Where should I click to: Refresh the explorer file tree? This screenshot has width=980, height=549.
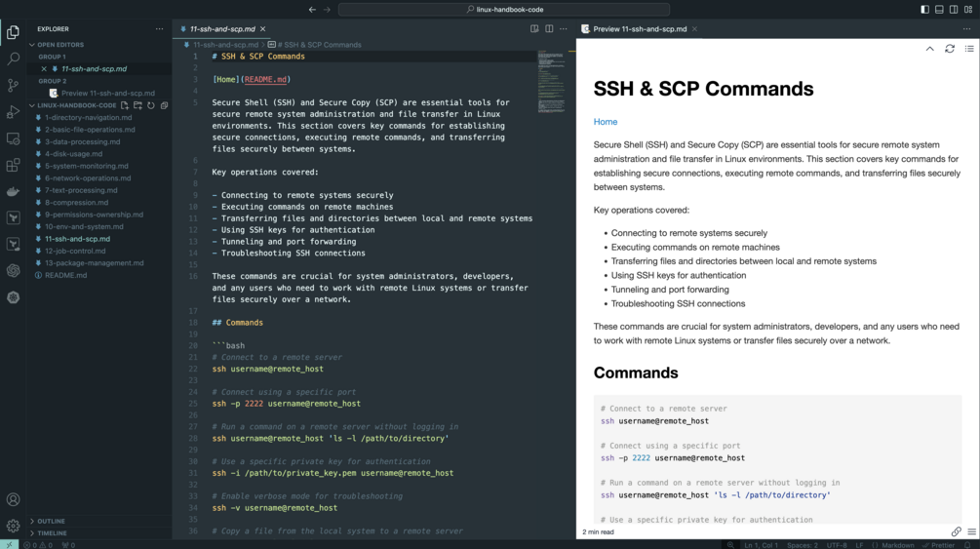pos(150,105)
